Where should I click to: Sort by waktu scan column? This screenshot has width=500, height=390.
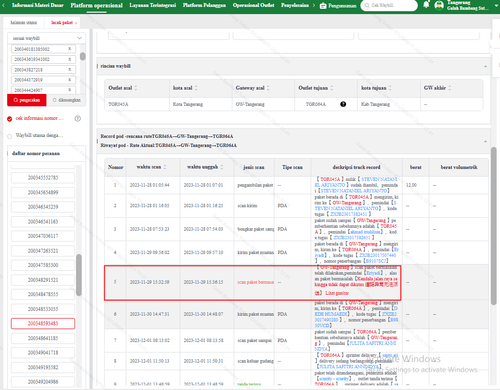(x=165, y=167)
